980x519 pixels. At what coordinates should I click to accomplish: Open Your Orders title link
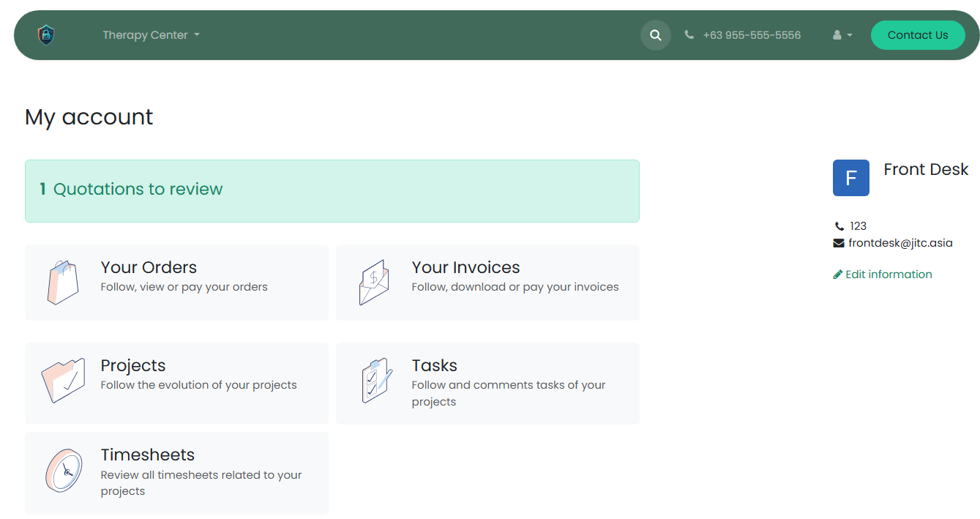(149, 267)
